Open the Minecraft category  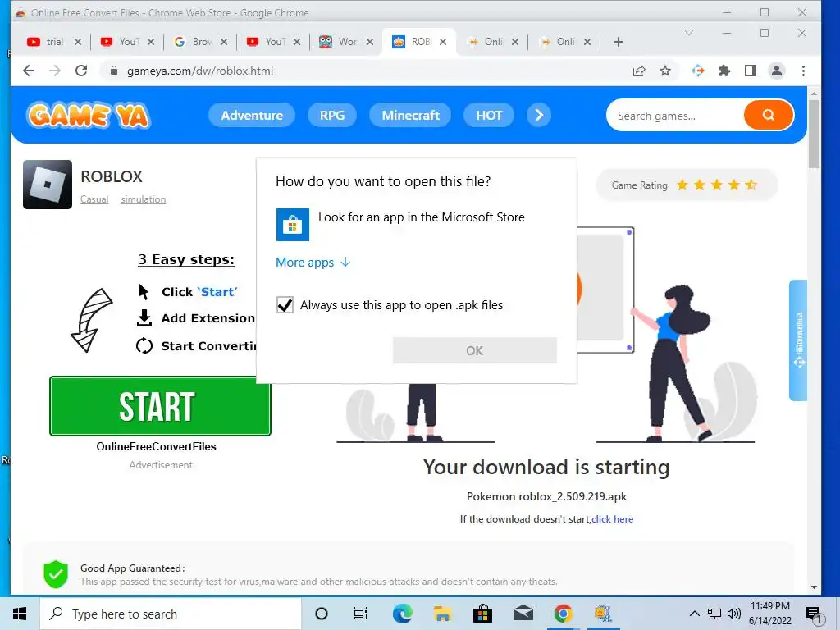tap(410, 115)
